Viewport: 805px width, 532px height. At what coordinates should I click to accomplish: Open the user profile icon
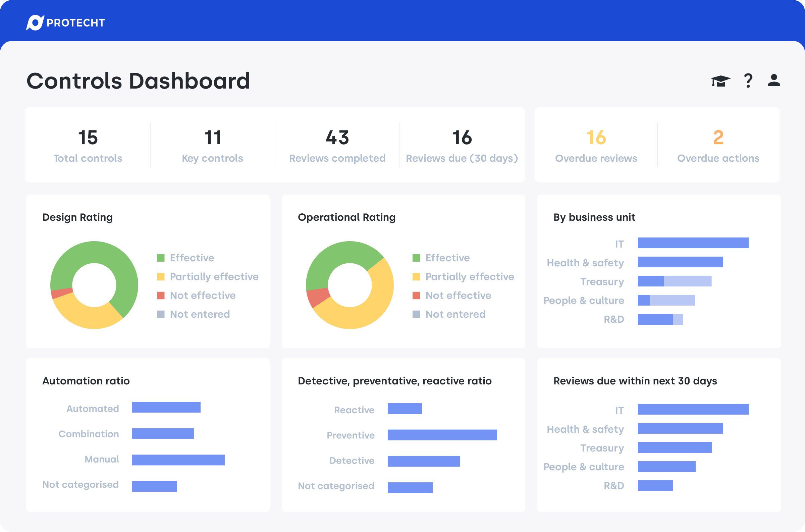point(774,81)
